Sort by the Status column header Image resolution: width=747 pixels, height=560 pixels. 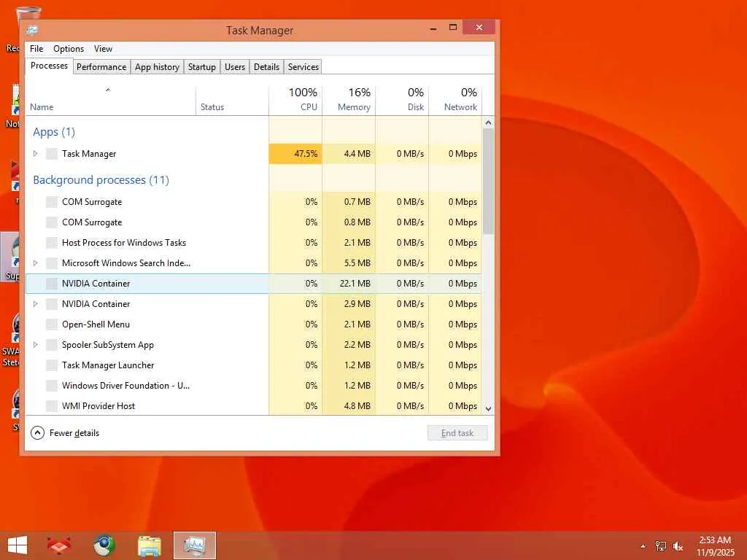click(x=233, y=100)
